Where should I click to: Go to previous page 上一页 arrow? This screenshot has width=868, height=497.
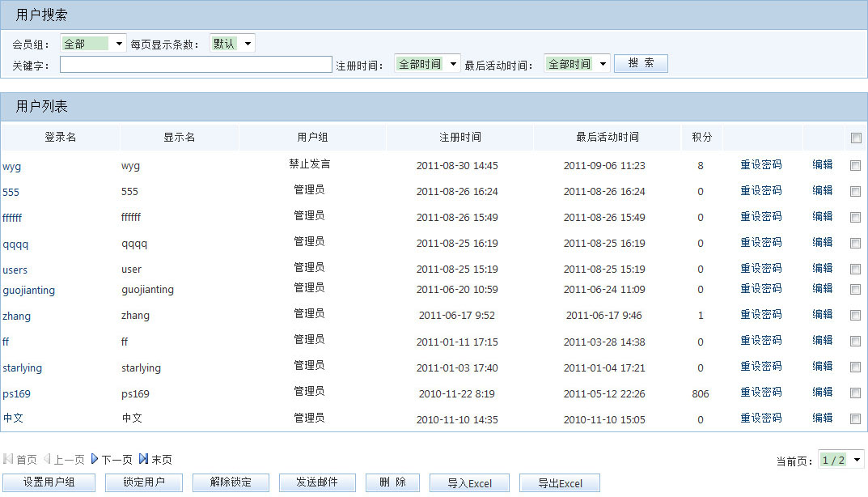coord(47,459)
